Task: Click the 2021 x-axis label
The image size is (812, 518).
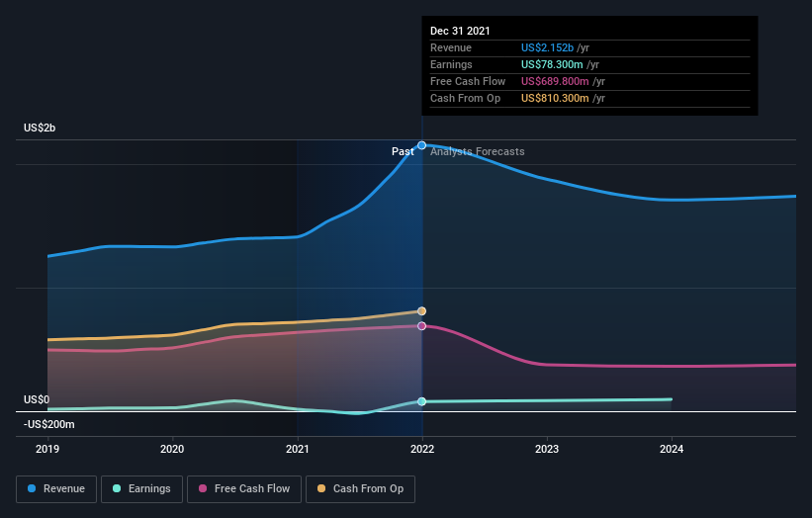Action: (298, 449)
